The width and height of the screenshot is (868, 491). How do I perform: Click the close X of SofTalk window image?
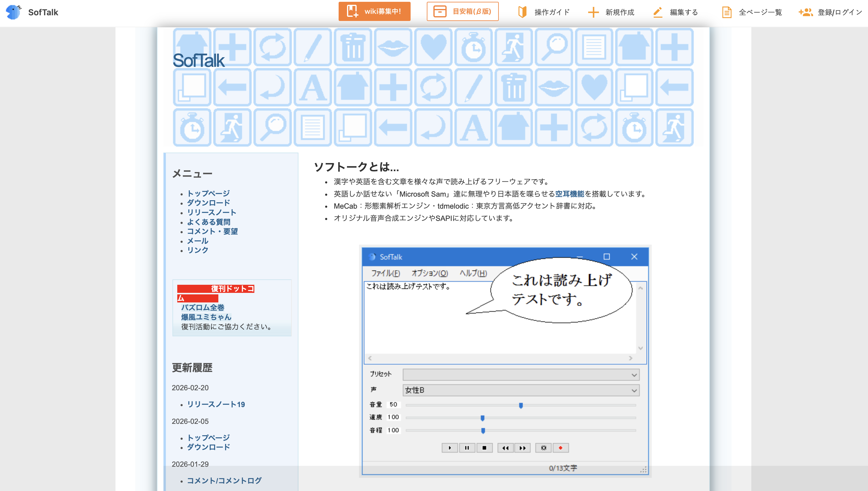[634, 257]
